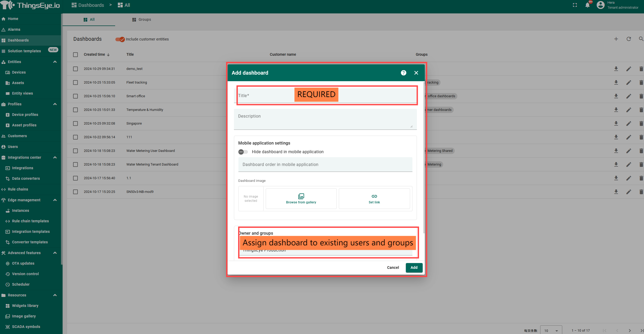Click the Set link icon
Image resolution: width=644 pixels, height=334 pixels.
pos(374,196)
